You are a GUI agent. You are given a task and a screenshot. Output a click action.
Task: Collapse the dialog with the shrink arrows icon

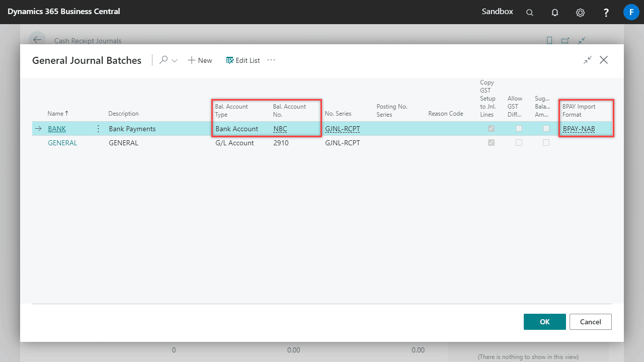point(588,60)
